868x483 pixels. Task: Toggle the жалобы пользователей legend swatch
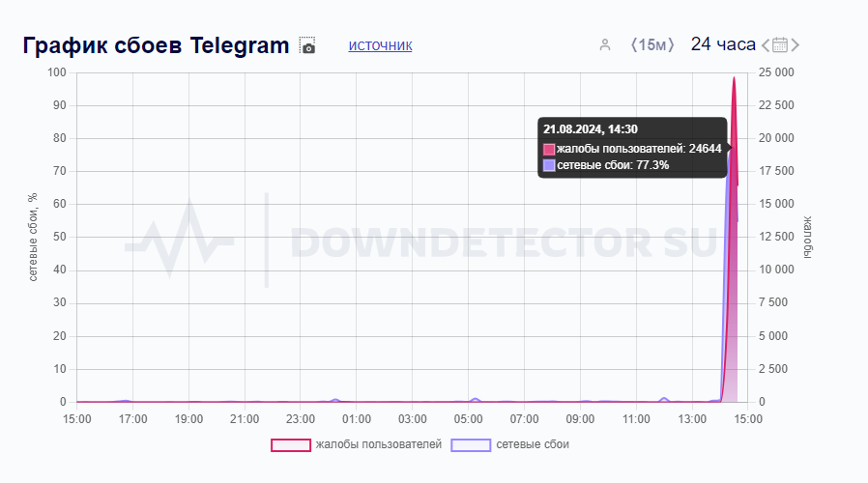pos(291,444)
